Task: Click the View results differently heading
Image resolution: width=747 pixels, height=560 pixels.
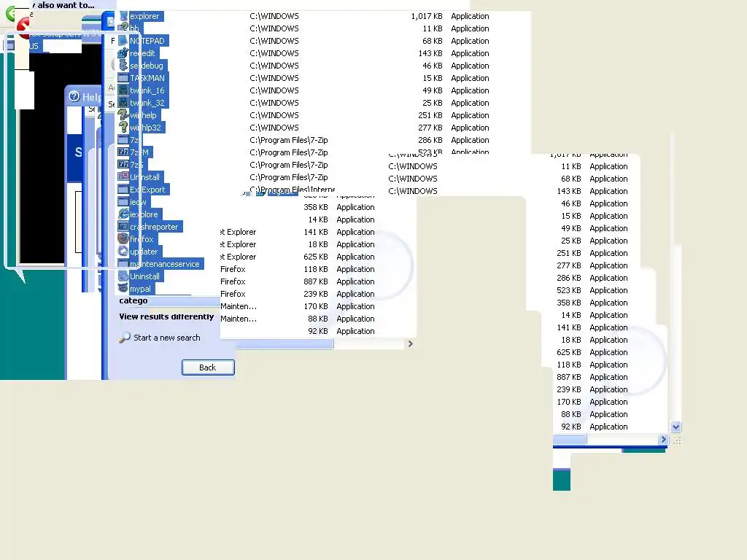Action: (x=166, y=316)
